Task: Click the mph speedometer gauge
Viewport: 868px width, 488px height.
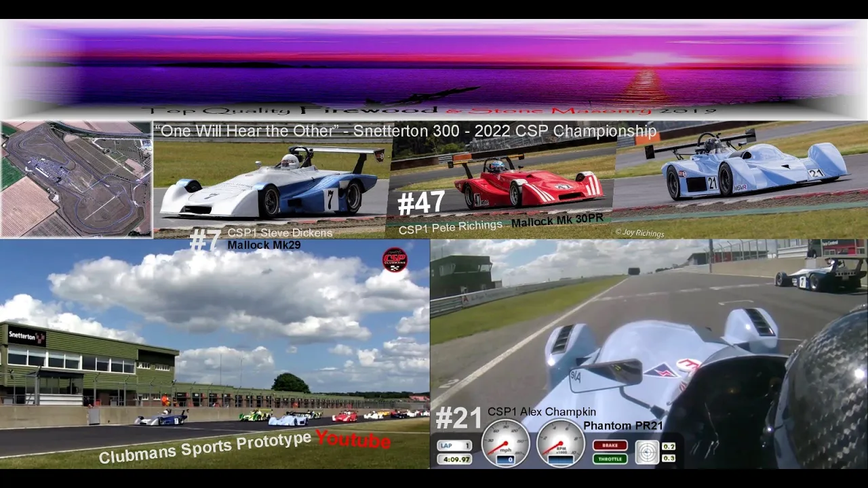Action: pos(506,443)
